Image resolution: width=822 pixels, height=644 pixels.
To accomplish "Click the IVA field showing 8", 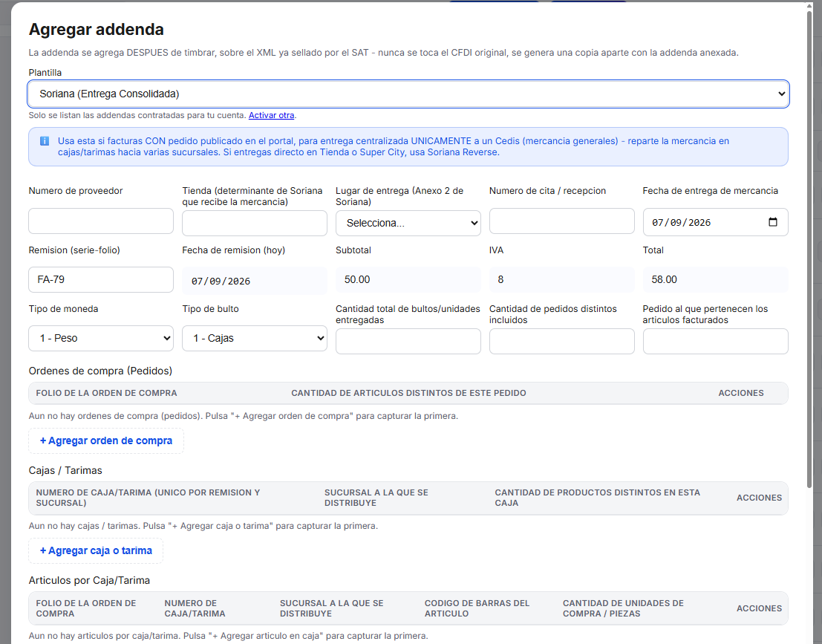I will (x=561, y=279).
